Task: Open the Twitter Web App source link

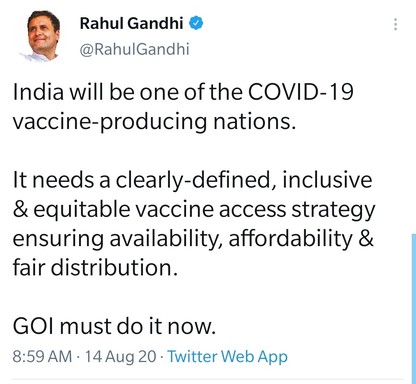Action: point(227,356)
